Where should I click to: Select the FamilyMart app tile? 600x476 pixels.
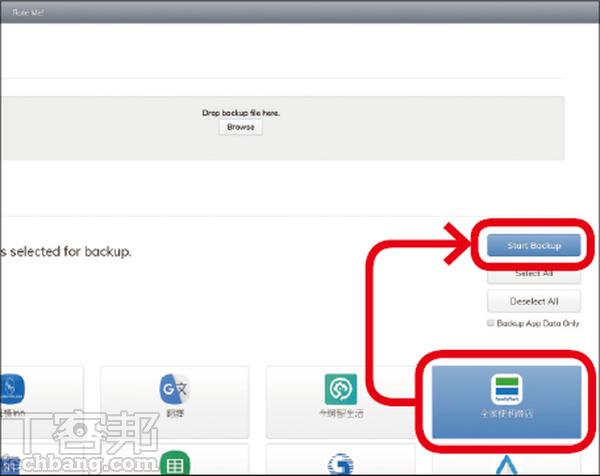click(x=507, y=402)
